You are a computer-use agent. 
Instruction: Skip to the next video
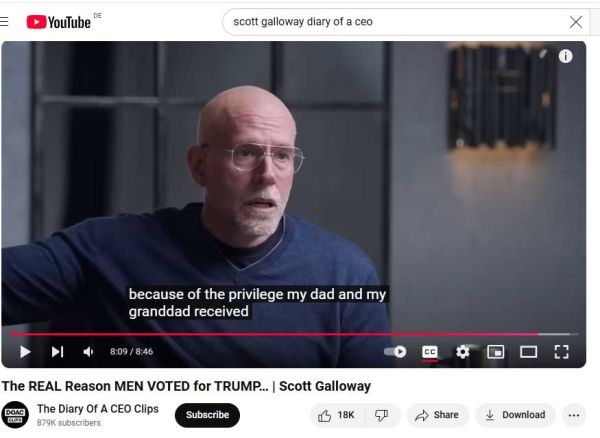pyautogui.click(x=57, y=352)
